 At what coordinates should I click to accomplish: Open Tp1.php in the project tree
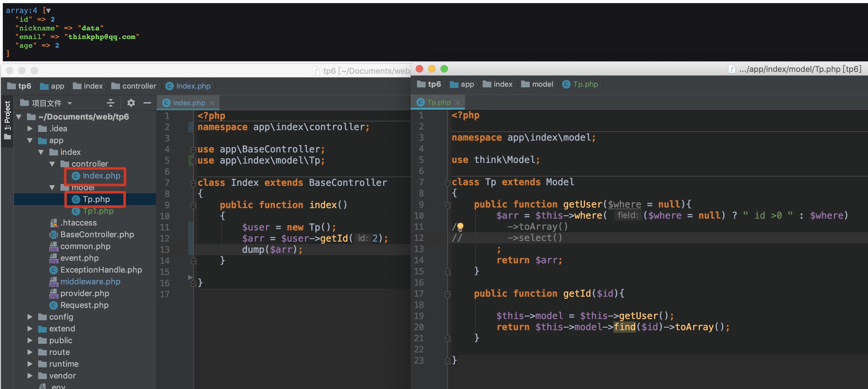point(93,211)
